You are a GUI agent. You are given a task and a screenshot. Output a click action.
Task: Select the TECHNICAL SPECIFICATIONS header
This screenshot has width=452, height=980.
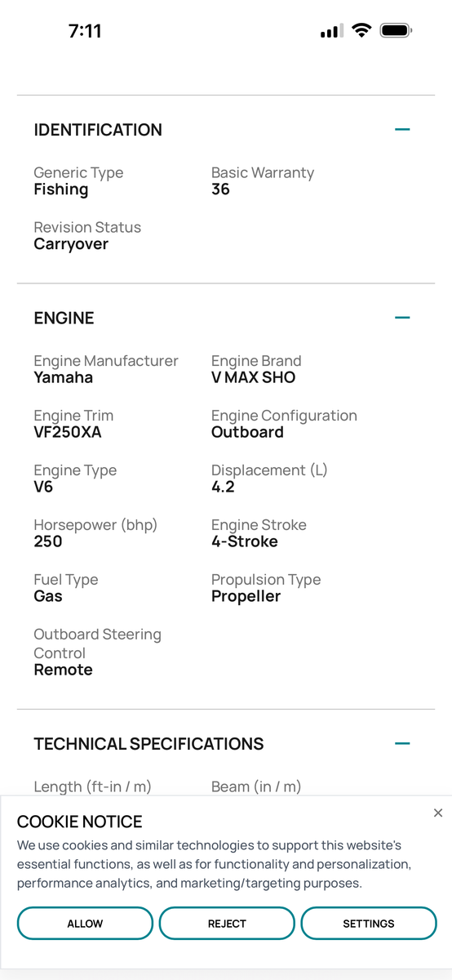(x=148, y=743)
